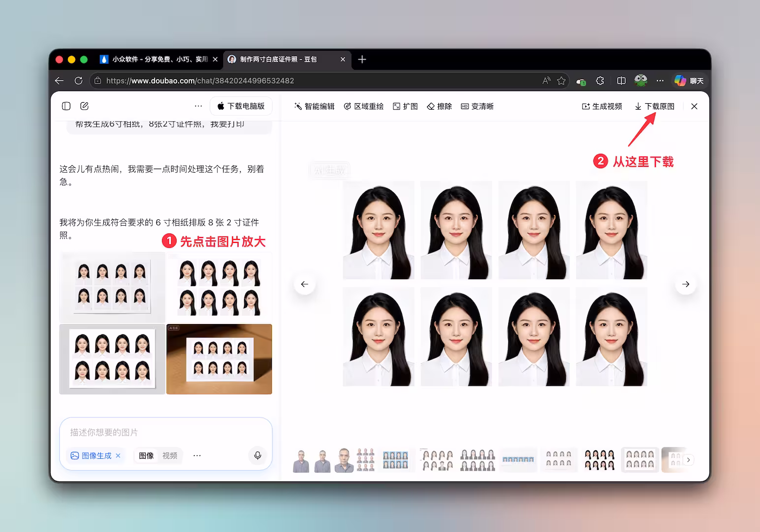
Task: Remove the 图像生成 skill tag
Action: pos(118,456)
